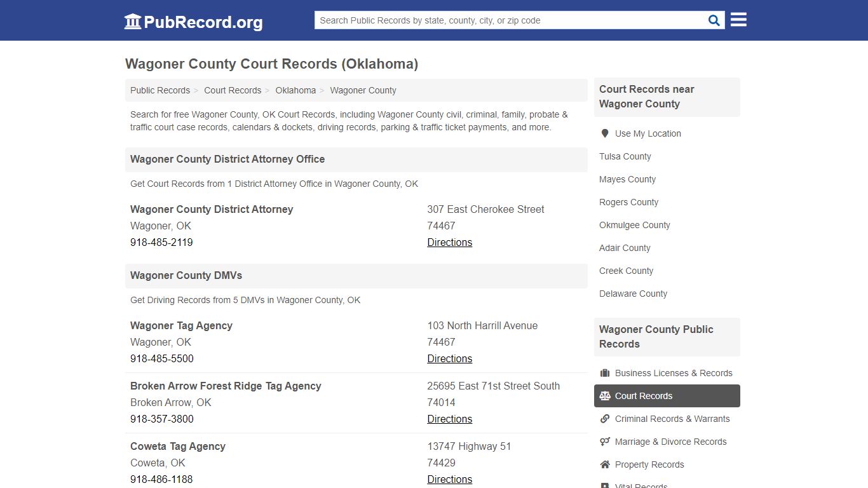Open the Public Records breadcrumb
Screen dimensions: 868x488
(159, 90)
